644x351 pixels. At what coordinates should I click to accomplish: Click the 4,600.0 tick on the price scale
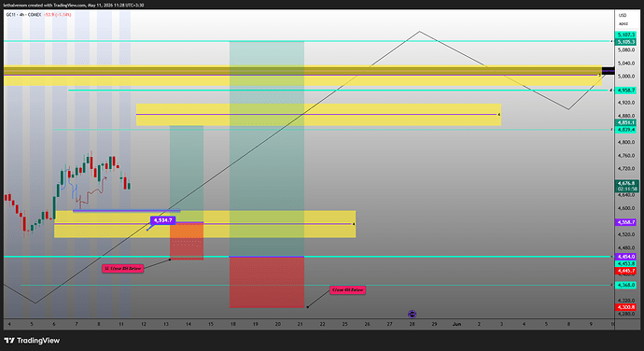(x=626, y=208)
